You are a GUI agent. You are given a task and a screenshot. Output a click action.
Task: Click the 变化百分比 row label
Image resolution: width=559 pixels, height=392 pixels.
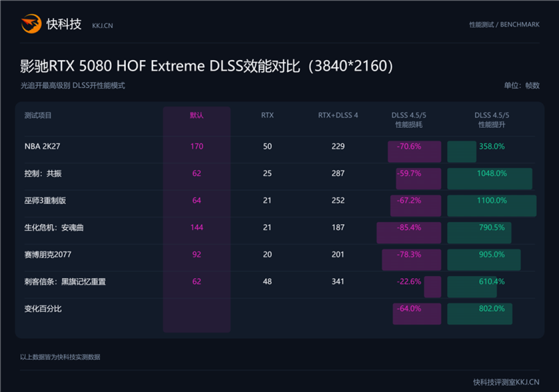[43, 309]
